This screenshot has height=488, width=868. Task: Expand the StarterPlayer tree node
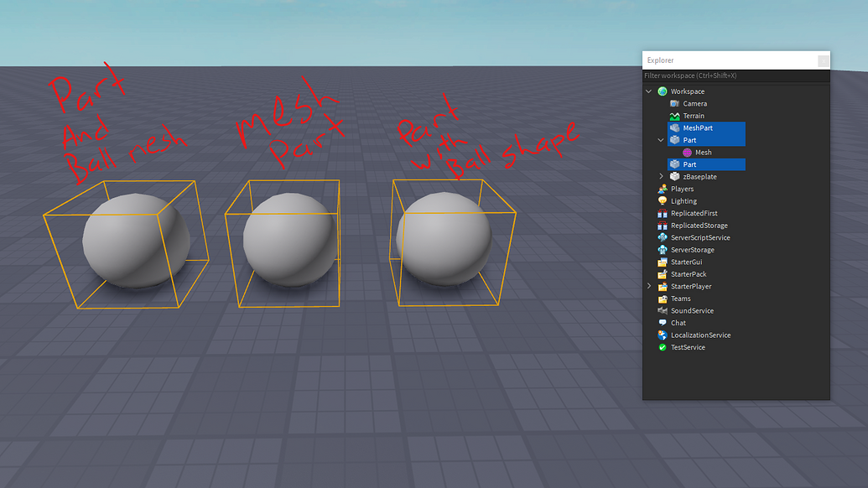[x=649, y=286]
